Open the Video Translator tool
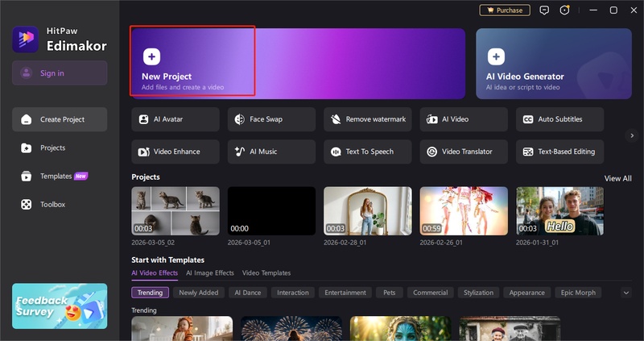This screenshot has height=341, width=644. (x=464, y=152)
